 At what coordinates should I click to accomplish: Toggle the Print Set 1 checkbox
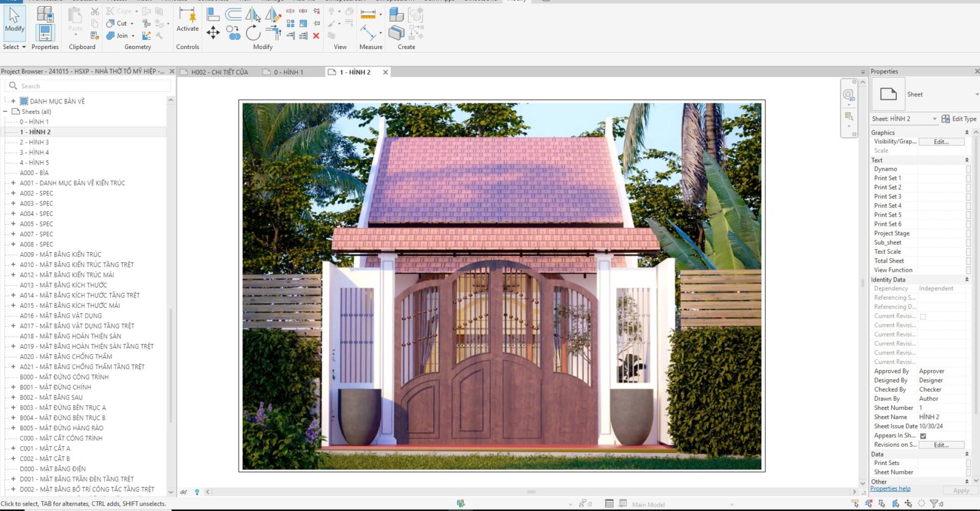click(968, 178)
